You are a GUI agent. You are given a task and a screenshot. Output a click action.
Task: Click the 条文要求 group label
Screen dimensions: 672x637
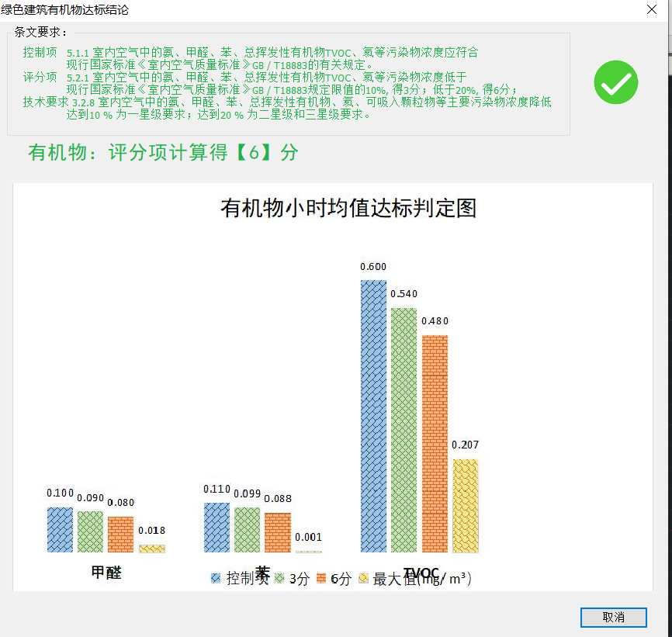point(40,33)
